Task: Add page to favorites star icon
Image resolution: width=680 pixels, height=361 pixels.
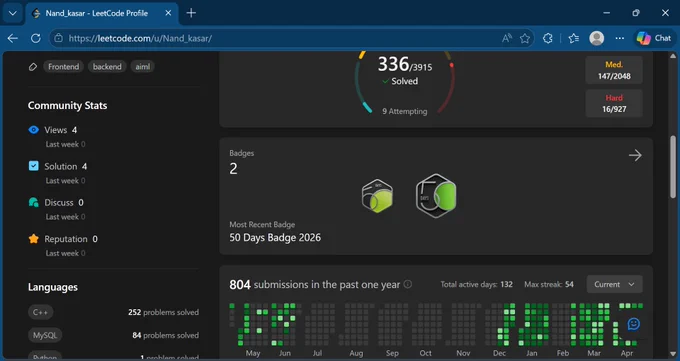Action: (x=525, y=38)
